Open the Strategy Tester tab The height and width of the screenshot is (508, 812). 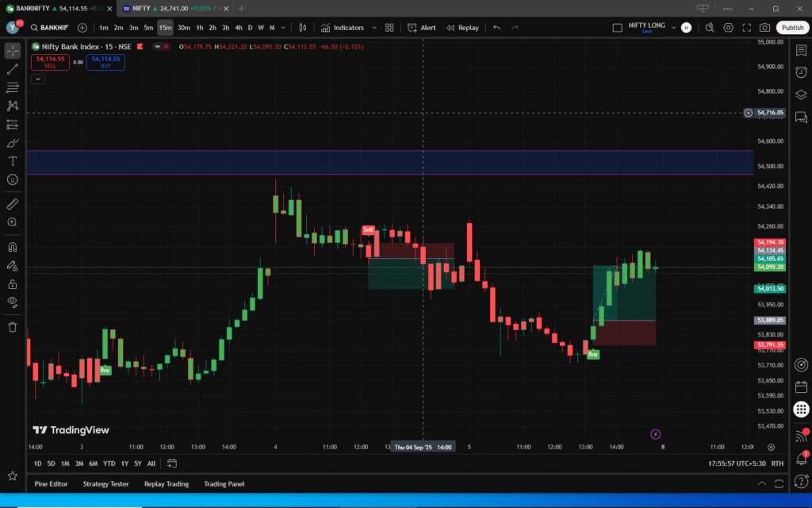coord(105,483)
